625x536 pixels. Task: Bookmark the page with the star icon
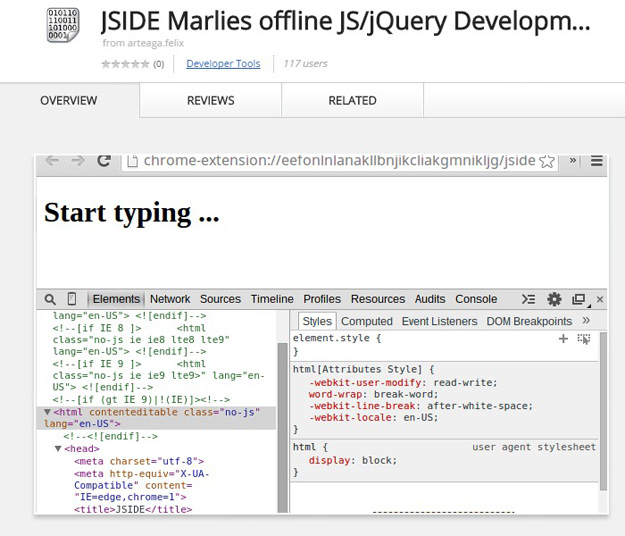[546, 160]
